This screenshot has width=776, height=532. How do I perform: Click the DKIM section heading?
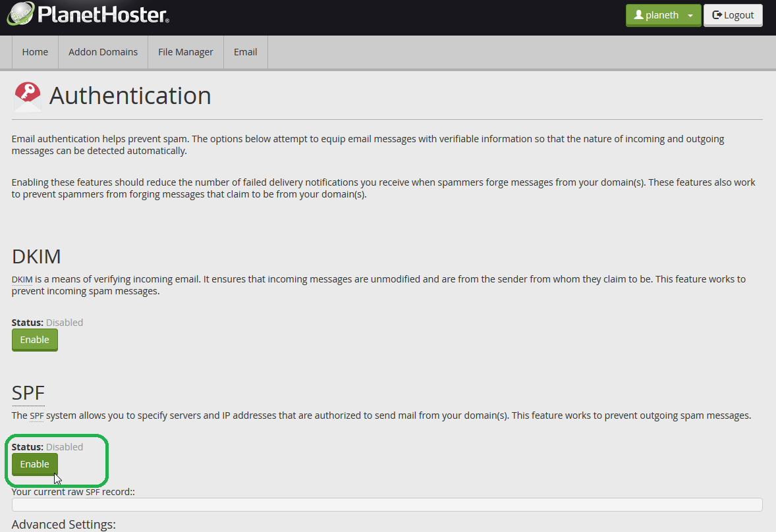[x=36, y=256]
